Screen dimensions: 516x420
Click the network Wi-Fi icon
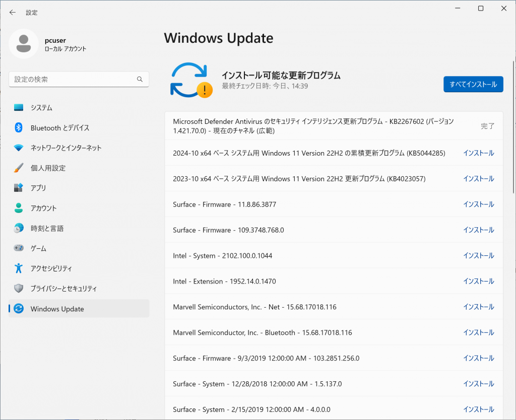click(x=19, y=148)
